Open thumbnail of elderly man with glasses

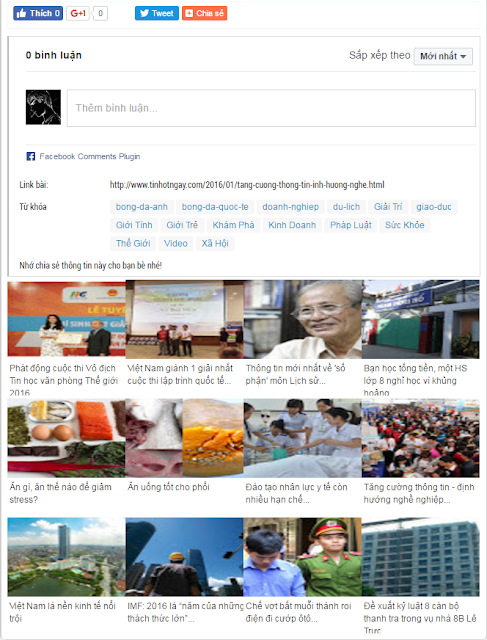point(302,319)
